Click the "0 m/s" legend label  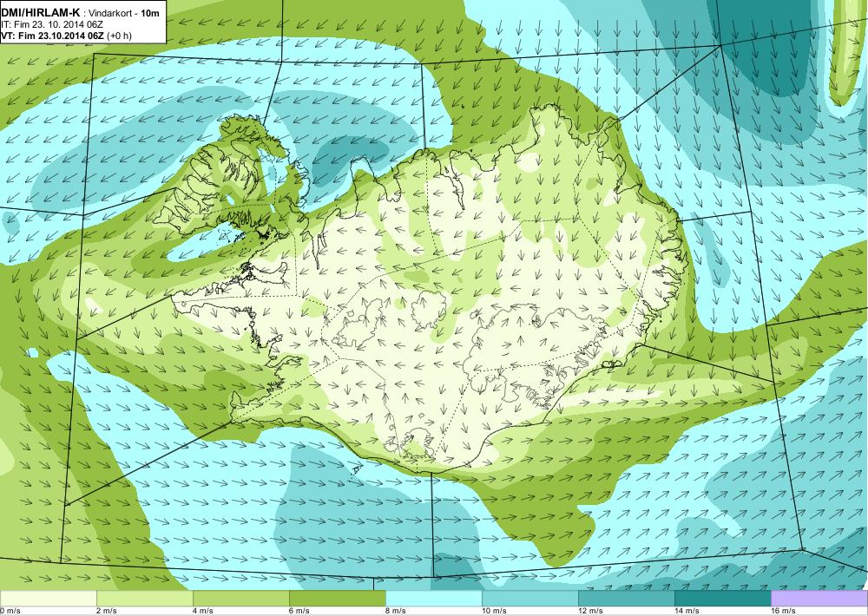10,611
